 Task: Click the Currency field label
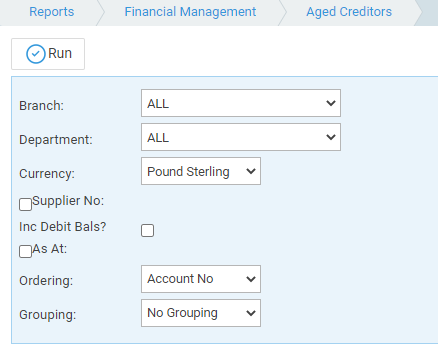[47, 174]
